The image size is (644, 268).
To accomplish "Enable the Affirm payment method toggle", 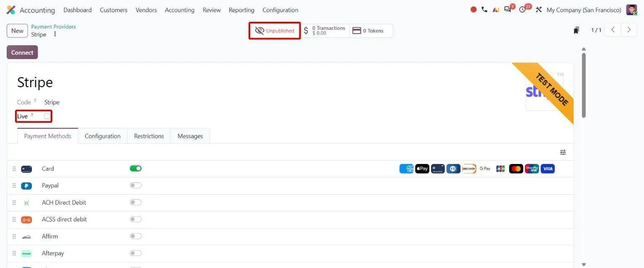I will [135, 236].
